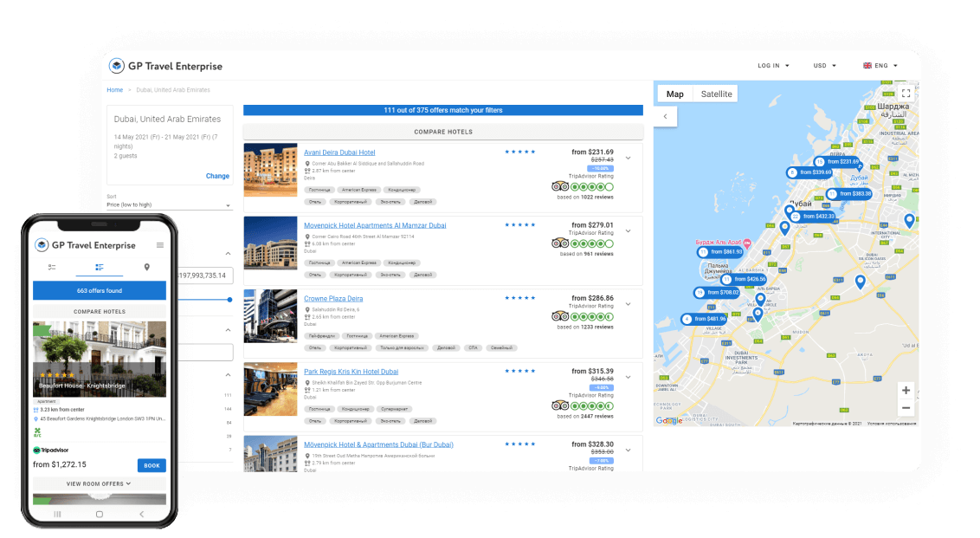Click the map pin near Dubai Silicon Oasis

860,282
